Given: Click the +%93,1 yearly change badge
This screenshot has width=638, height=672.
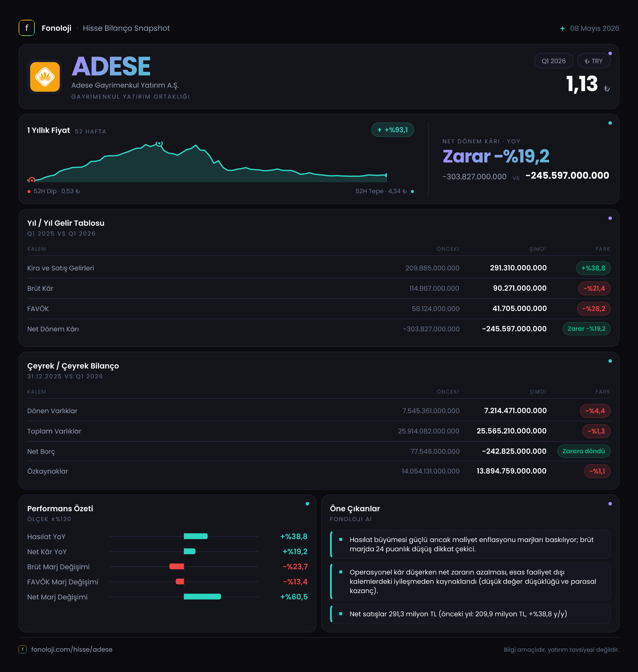Looking at the screenshot, I should click(x=392, y=130).
